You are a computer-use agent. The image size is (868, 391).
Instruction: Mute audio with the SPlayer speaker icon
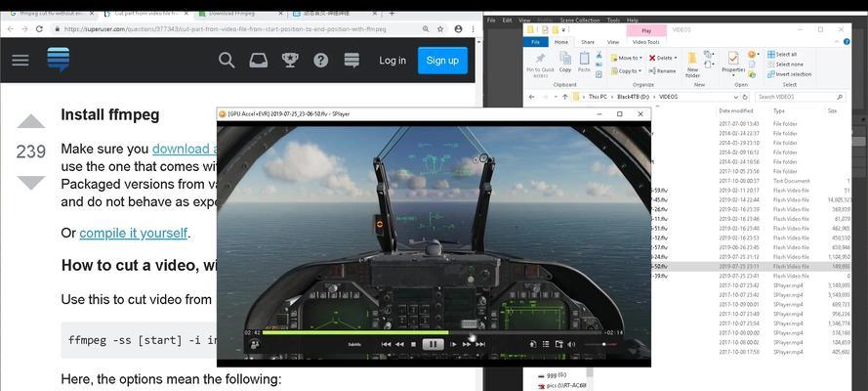coord(571,344)
